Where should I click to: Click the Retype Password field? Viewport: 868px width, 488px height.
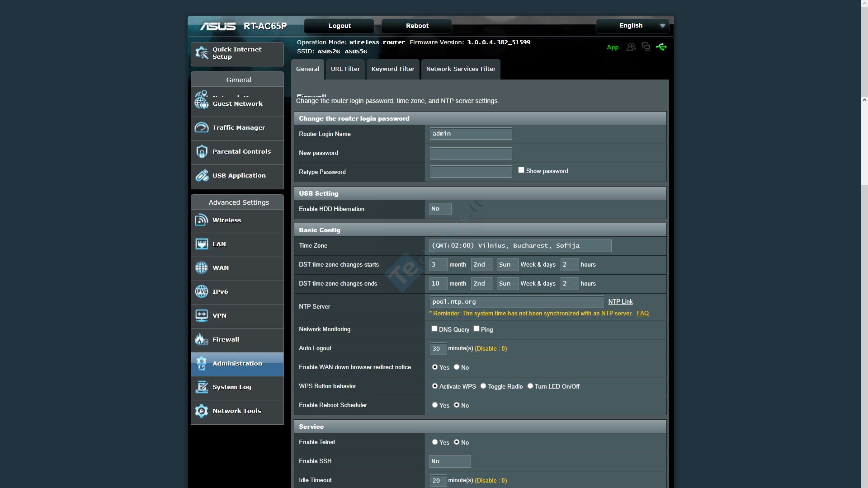coord(471,172)
